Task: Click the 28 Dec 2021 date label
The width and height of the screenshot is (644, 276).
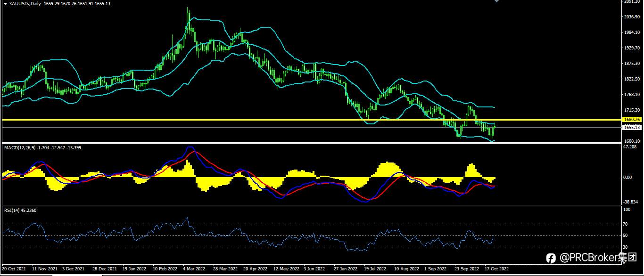Action: pyautogui.click(x=105, y=269)
